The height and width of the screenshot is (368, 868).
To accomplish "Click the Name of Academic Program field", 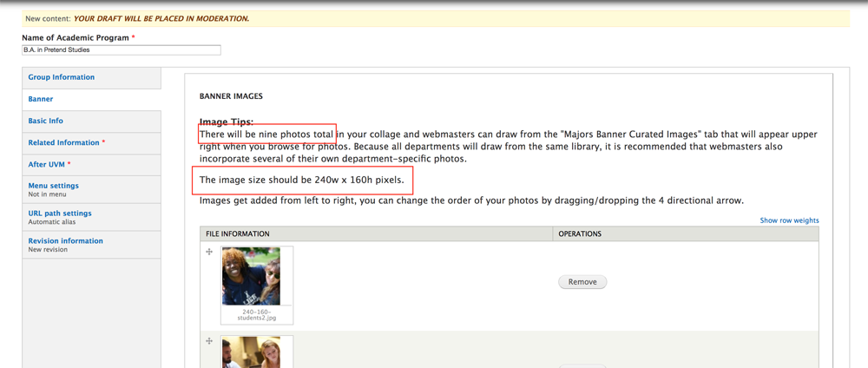I will [x=122, y=49].
